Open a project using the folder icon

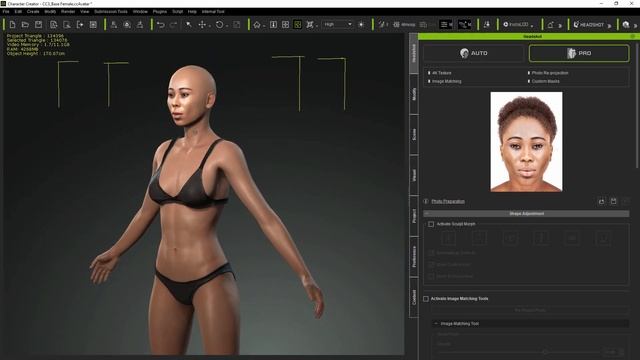pos(25,25)
